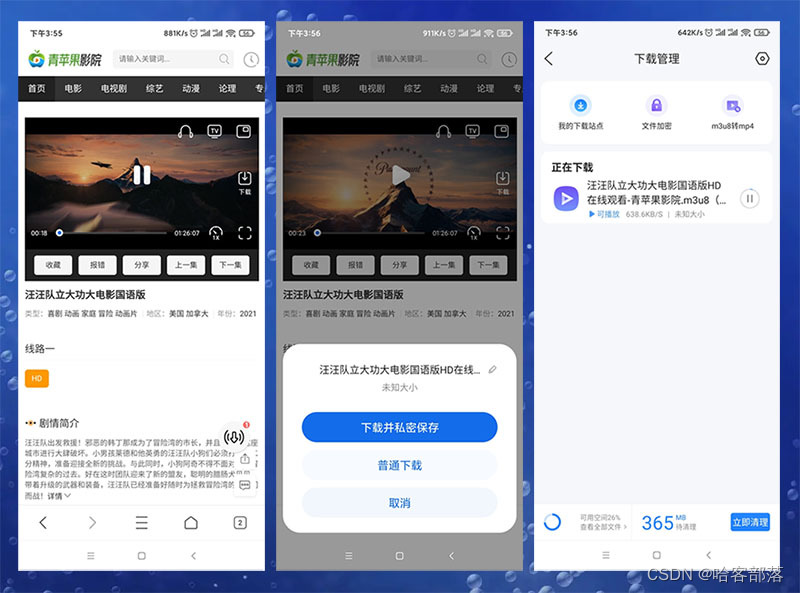Open 文件加密 lock icon

[656, 113]
